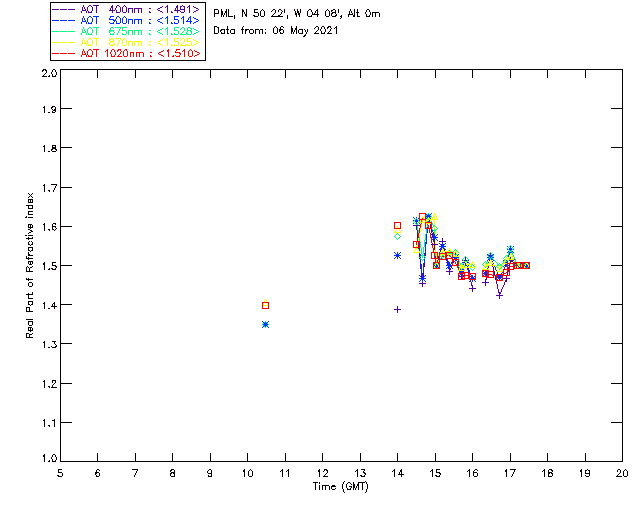Click the last red square near 17.5 hours

pyautogui.click(x=527, y=265)
